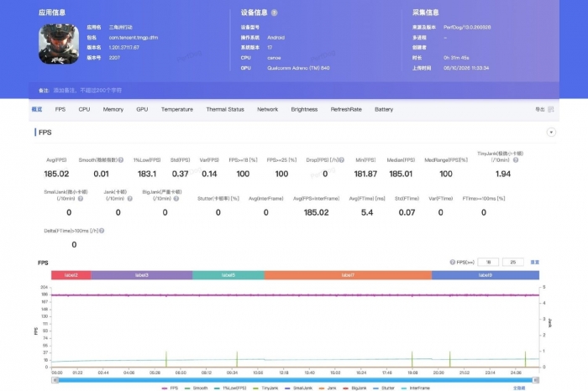Click the Avg(FPS) value 185.02

coord(56,174)
